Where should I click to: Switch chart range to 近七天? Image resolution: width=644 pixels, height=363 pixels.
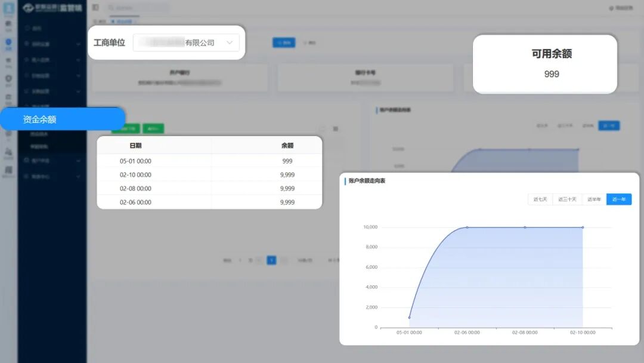pos(540,199)
